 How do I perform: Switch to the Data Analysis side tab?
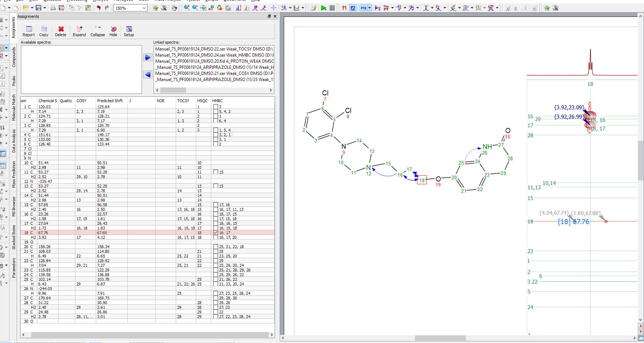[x=14, y=141]
